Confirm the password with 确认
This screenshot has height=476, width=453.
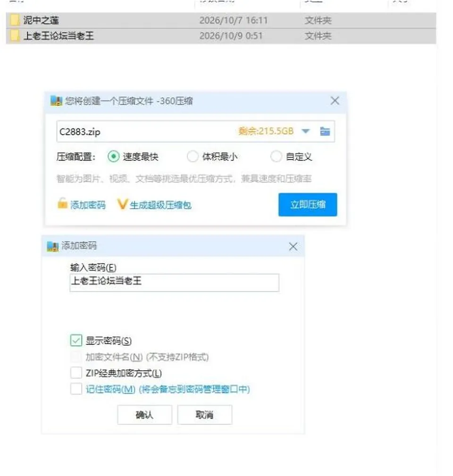[x=145, y=415]
